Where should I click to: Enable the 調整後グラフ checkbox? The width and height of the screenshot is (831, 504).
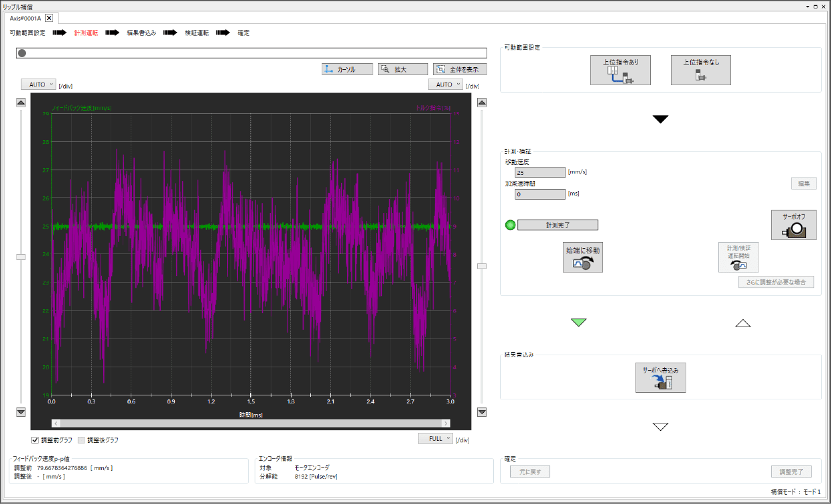coord(82,440)
